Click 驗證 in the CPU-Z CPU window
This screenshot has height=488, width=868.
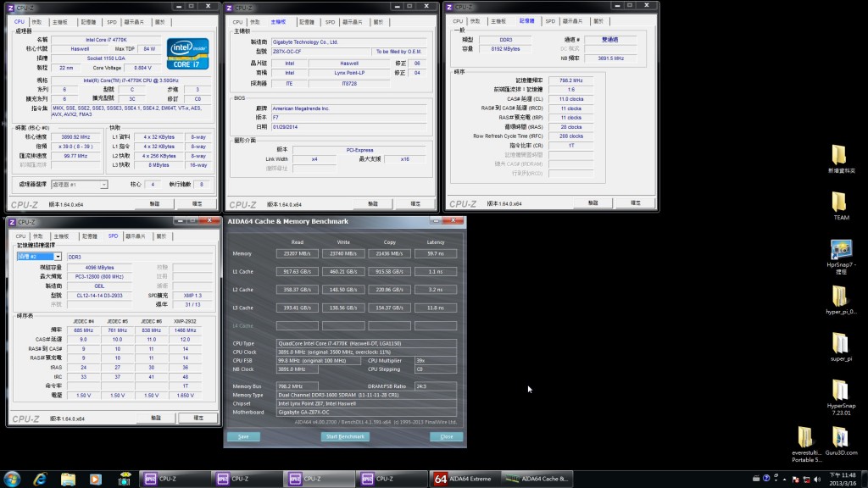pos(154,203)
